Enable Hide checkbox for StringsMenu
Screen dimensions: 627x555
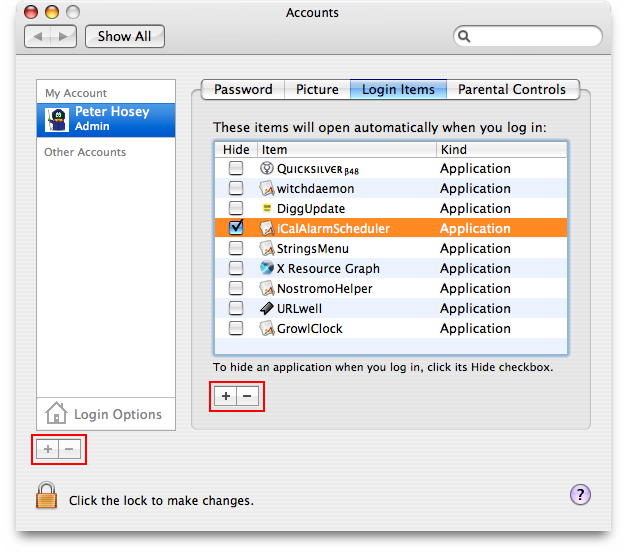pos(236,248)
